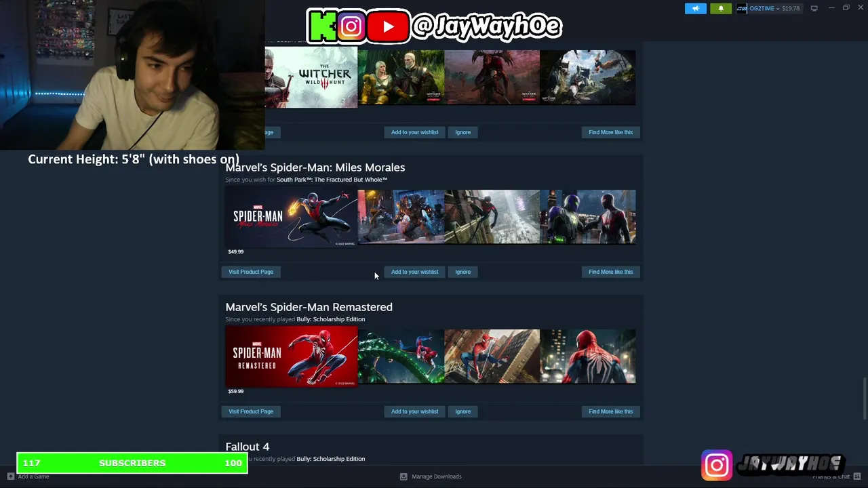This screenshot has width=868, height=488.
Task: Open the Friends & Chat icon
Action: click(857, 476)
